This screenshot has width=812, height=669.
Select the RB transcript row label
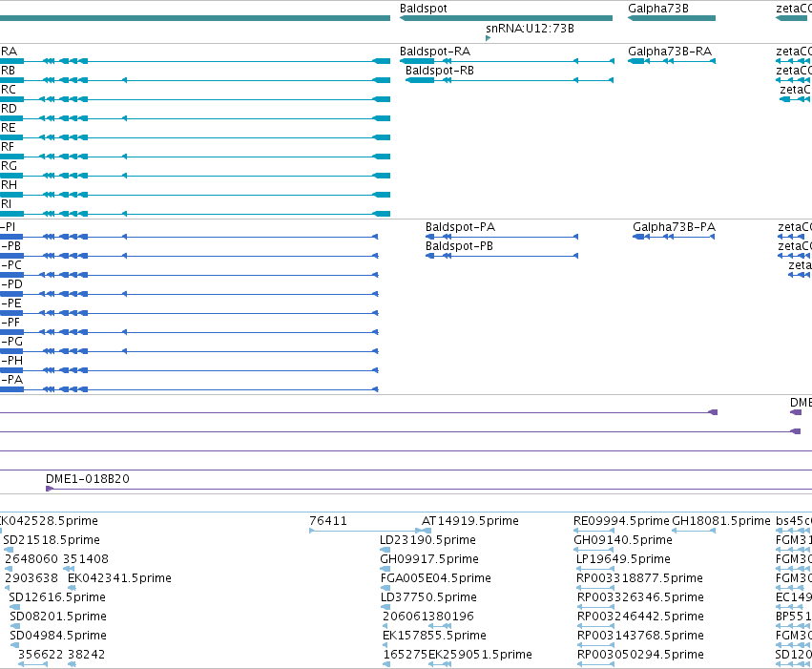click(9, 71)
